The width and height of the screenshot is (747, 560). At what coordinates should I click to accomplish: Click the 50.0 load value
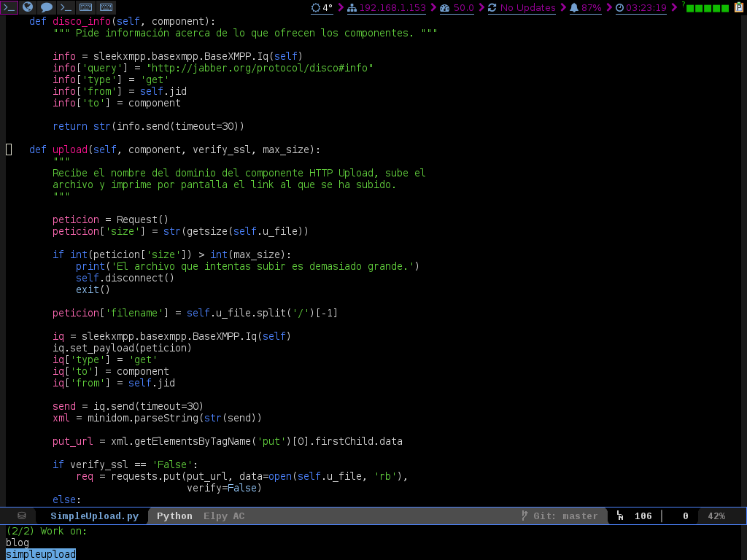click(463, 7)
